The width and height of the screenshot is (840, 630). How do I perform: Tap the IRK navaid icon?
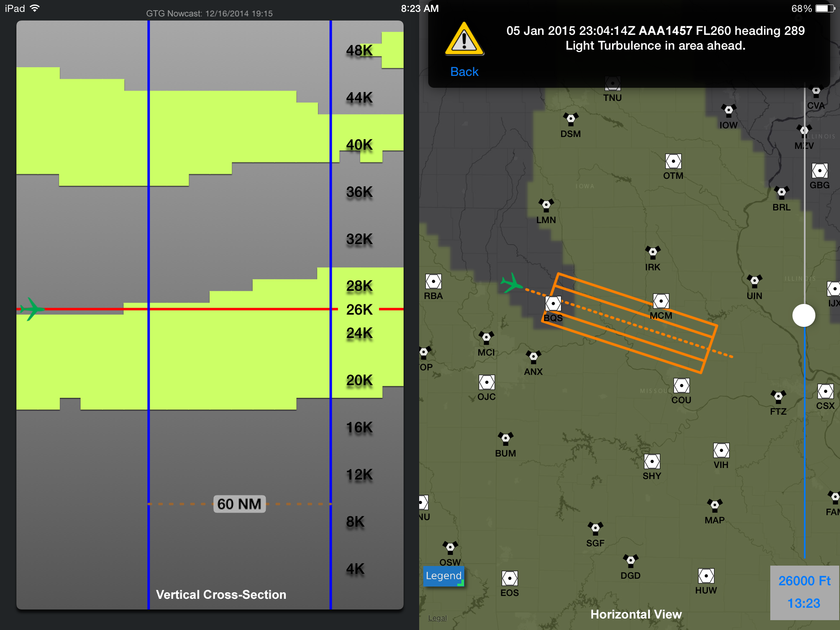(653, 252)
